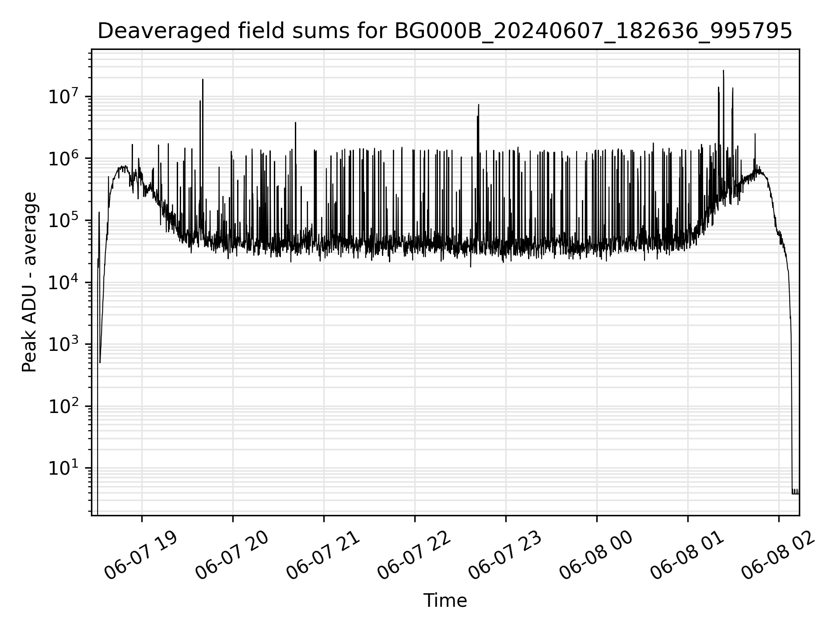The height and width of the screenshot is (630, 840).
Task: Click the plot title 'Deaveraged field sums for BG000B_20240607_182636_995795'
Action: point(445,31)
